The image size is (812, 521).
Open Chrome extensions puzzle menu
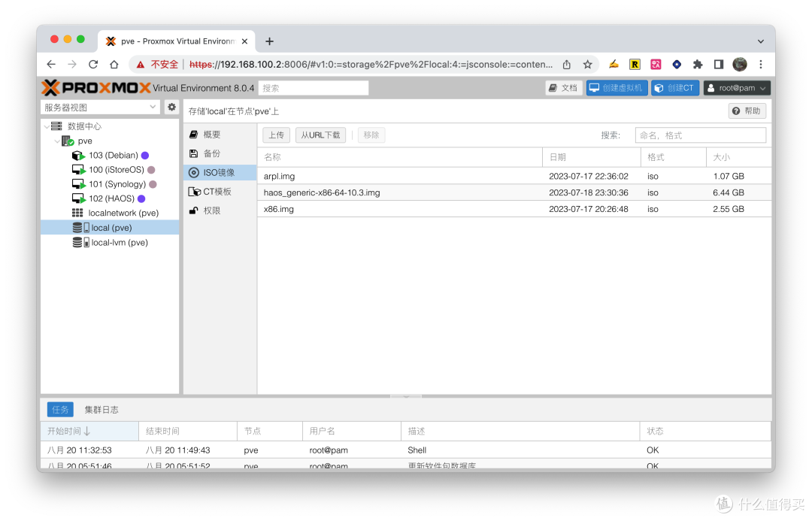698,64
